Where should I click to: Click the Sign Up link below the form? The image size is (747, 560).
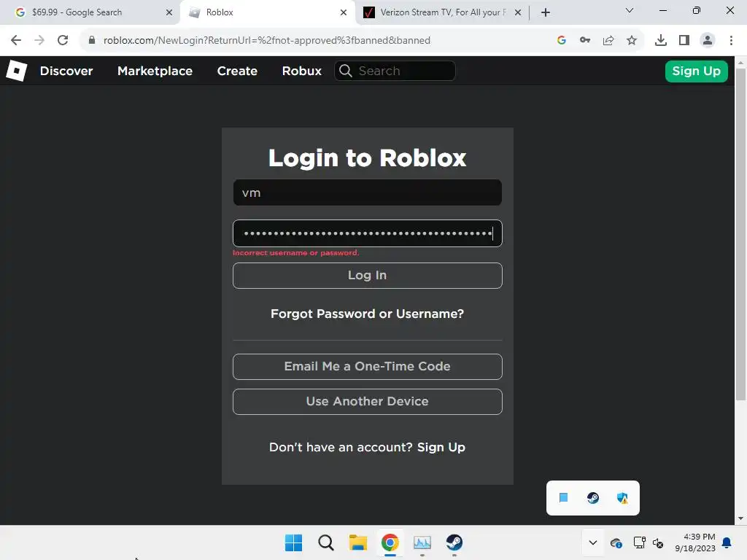pyautogui.click(x=441, y=447)
